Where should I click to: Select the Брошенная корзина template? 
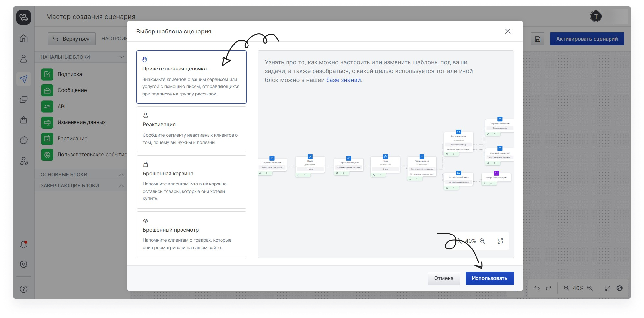pos(191,182)
